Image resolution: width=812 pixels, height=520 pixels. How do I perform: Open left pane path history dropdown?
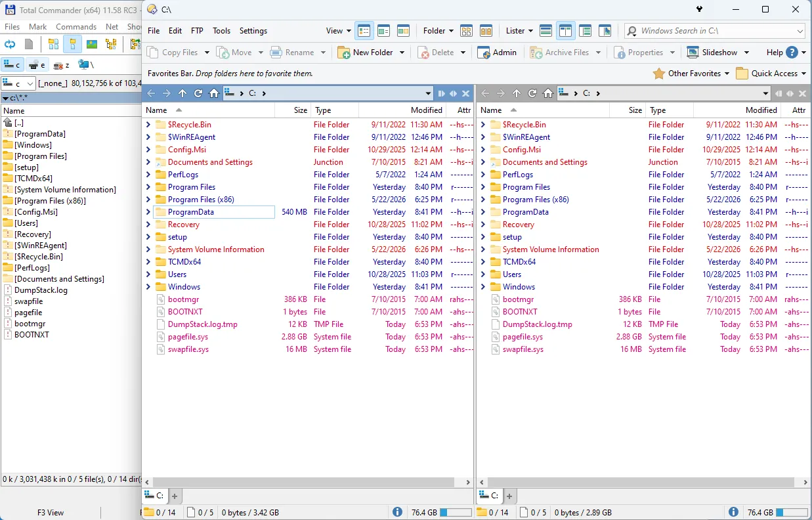pos(429,93)
